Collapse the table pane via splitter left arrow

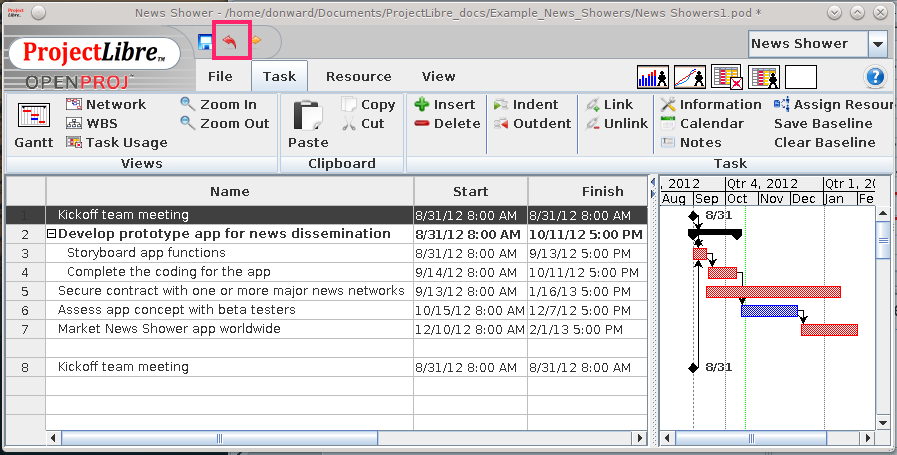[653, 183]
